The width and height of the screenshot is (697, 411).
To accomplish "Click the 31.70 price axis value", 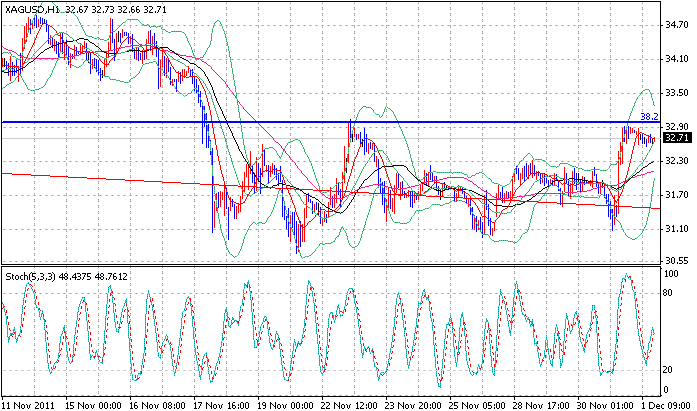I will pos(677,195).
